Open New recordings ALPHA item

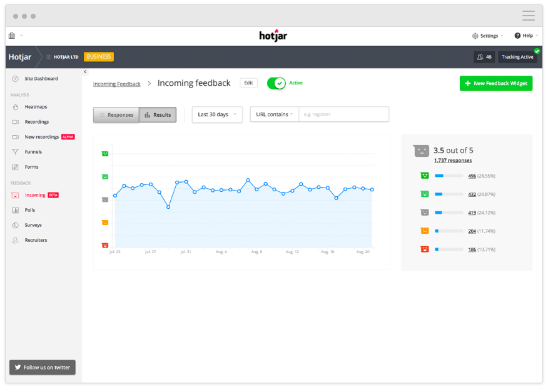44,137
